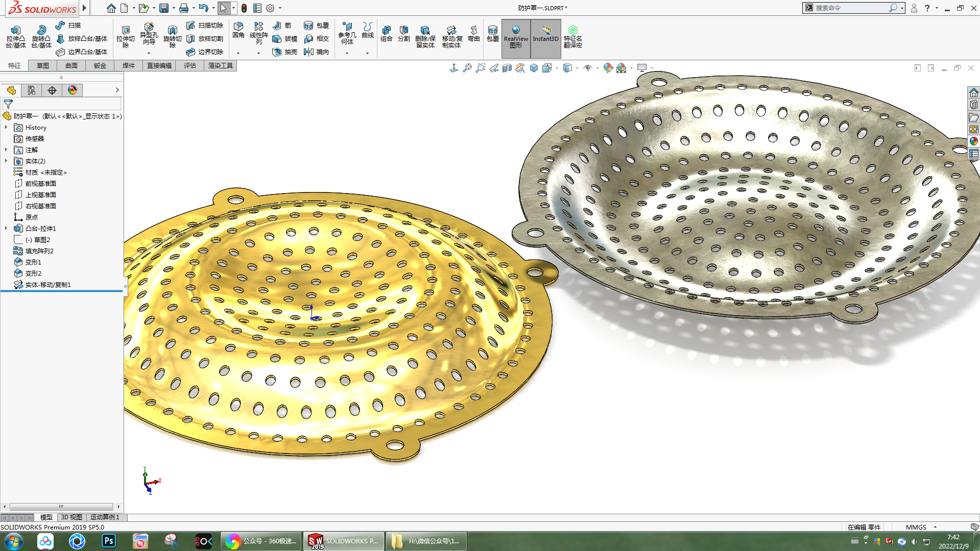This screenshot has width=980, height=551.
Task: Select the Combine (组合) tool
Action: click(x=387, y=33)
